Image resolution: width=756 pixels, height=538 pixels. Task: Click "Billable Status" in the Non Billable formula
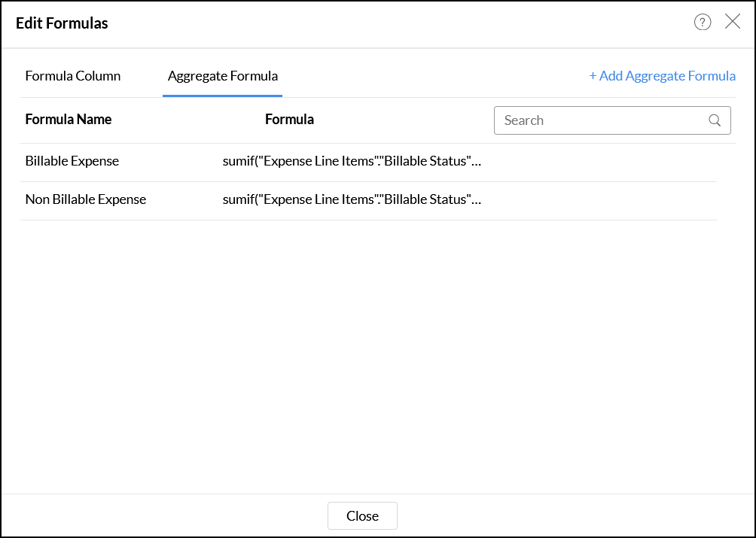(x=425, y=199)
